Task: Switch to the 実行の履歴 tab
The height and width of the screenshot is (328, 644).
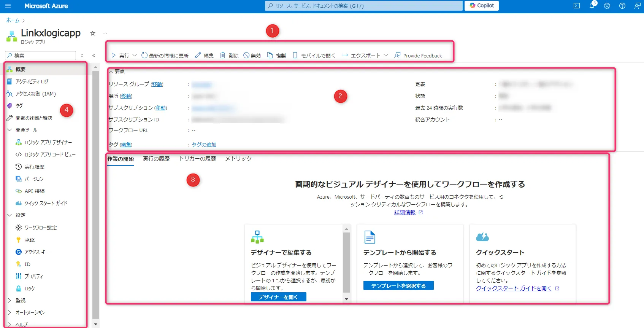Action: [x=156, y=159]
